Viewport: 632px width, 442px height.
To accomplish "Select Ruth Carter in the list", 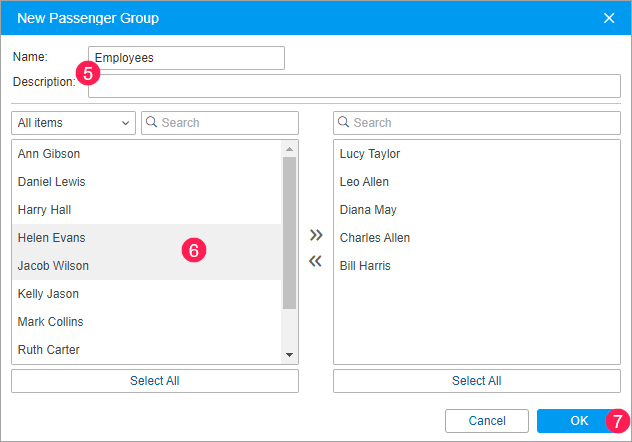I will (147, 350).
